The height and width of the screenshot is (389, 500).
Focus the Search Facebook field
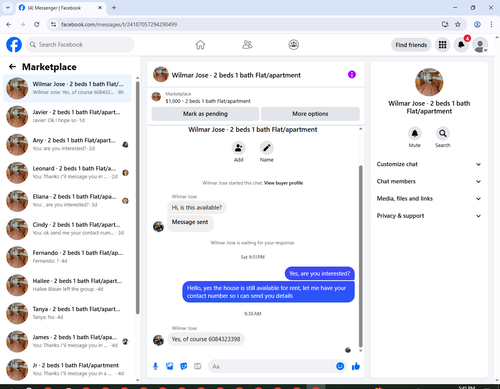coord(80,45)
